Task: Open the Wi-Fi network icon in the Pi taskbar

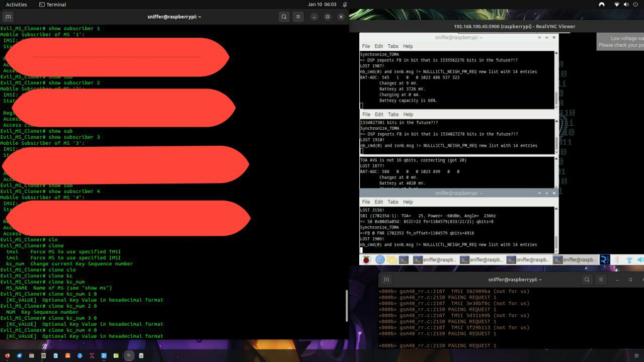Action: [x=629, y=259]
